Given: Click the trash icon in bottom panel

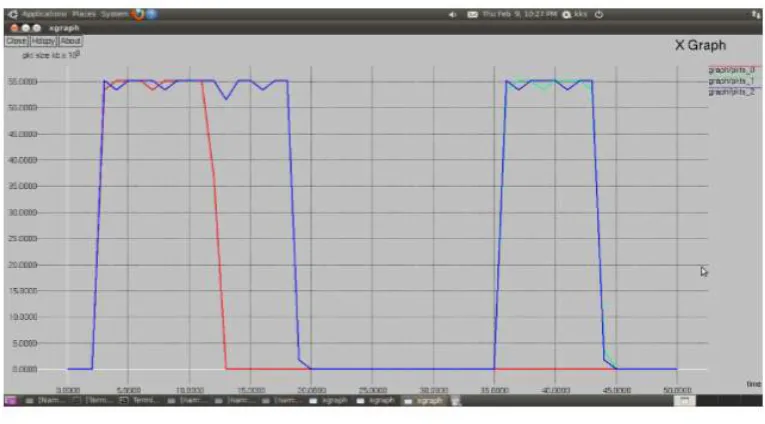Looking at the screenshot, I should (x=456, y=401).
